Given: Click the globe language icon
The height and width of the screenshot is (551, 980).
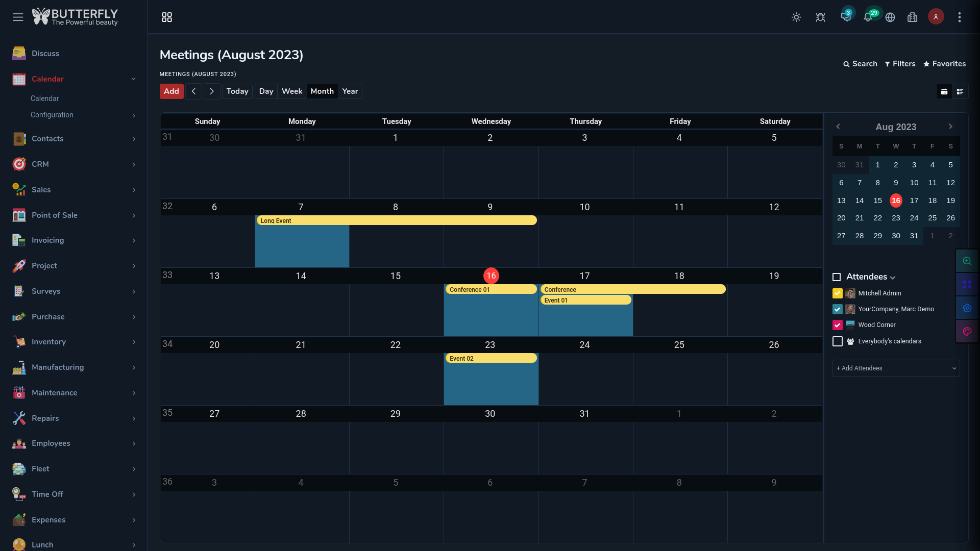Looking at the screenshot, I should click(890, 17).
